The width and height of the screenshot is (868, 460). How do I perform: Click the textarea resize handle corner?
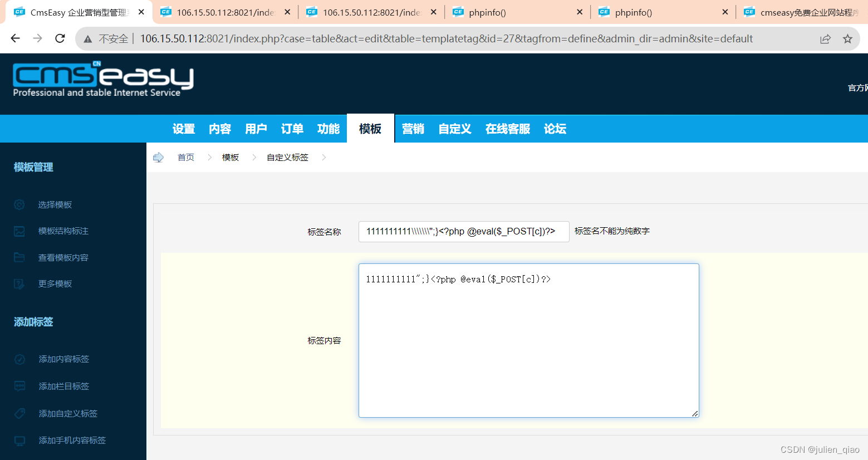coord(695,413)
